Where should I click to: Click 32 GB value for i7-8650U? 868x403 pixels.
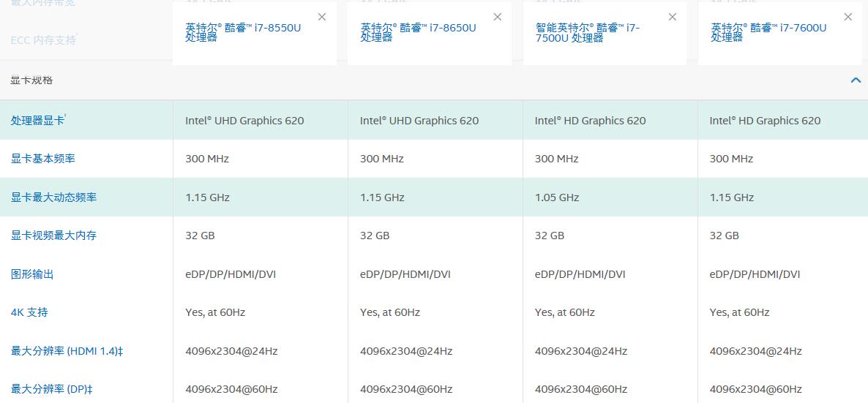tap(375, 236)
